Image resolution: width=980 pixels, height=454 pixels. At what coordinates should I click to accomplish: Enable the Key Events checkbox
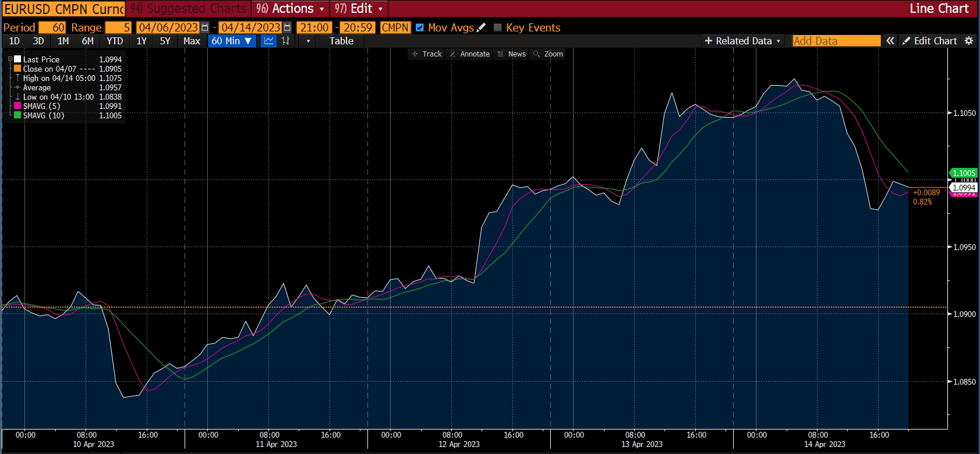(497, 27)
